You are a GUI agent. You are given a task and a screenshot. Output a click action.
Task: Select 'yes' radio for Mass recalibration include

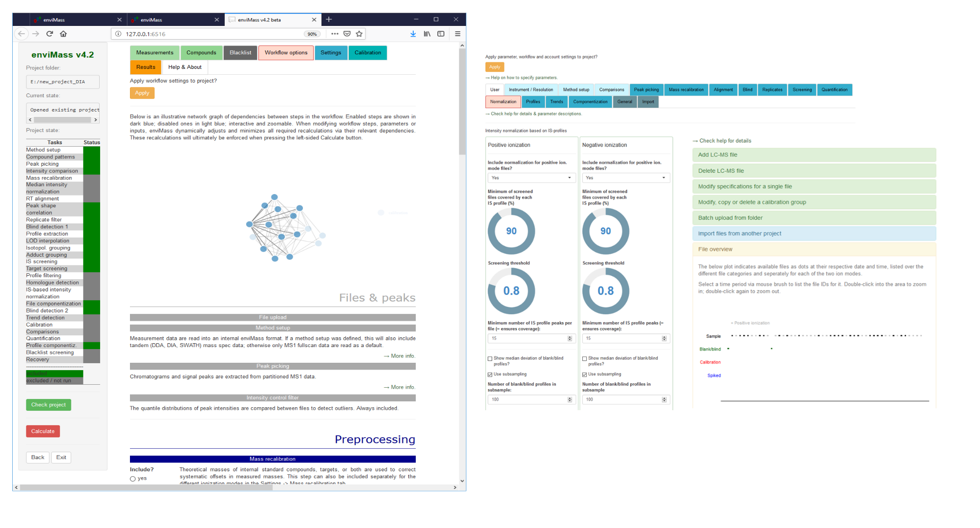133,479
